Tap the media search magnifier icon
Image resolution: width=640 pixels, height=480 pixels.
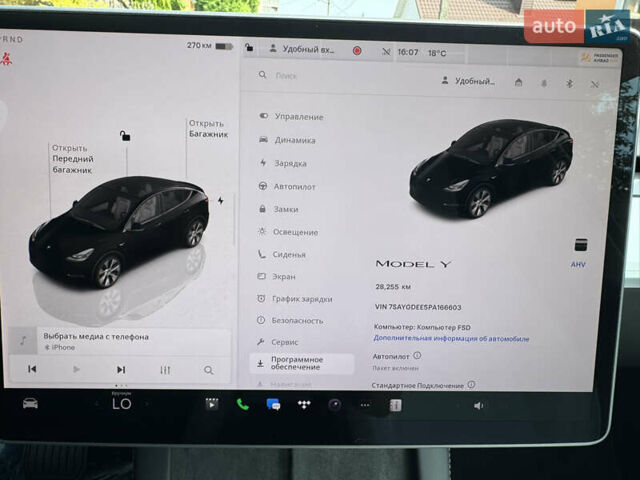(209, 370)
